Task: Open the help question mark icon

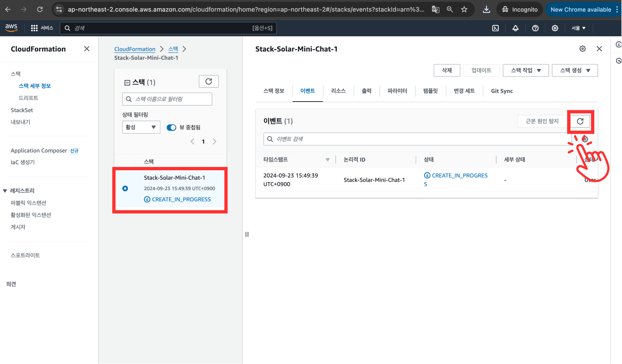Action: tap(535, 28)
